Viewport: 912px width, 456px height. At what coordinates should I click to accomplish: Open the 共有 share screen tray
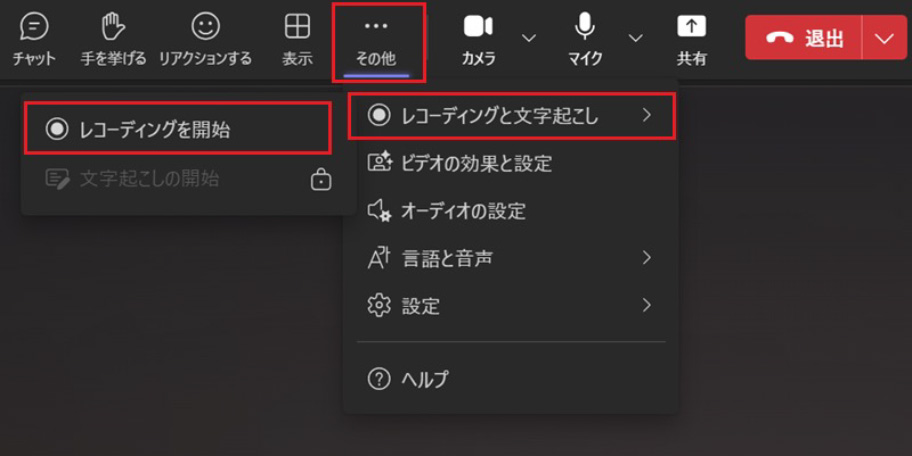[691, 40]
